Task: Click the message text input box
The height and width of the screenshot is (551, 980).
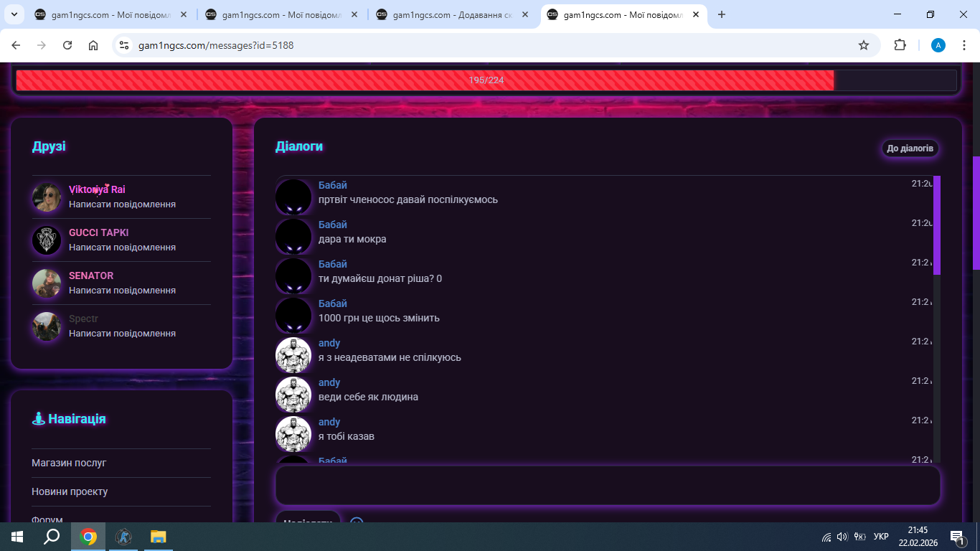Action: [608, 486]
